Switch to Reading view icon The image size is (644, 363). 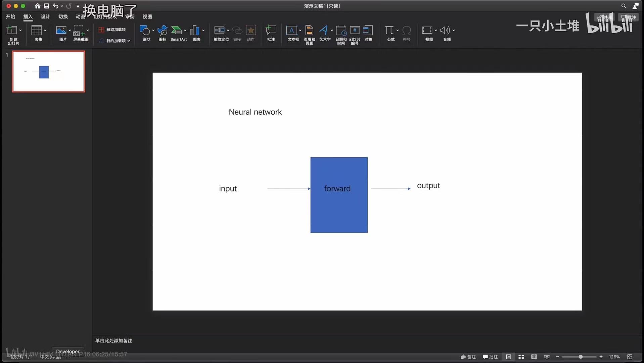tap(534, 357)
